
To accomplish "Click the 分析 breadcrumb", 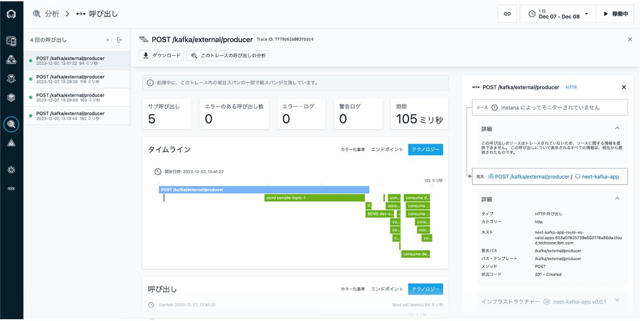I will coord(46,14).
